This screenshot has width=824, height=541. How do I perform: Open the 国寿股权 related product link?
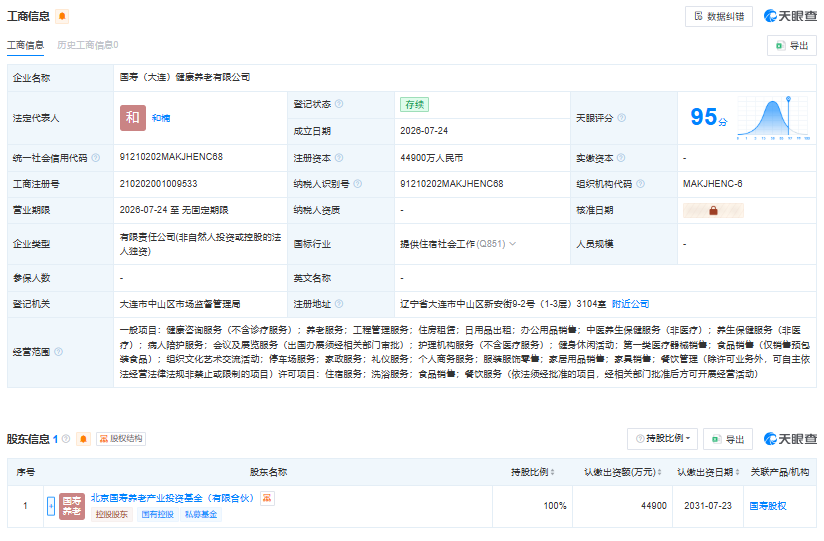pyautogui.click(x=768, y=506)
